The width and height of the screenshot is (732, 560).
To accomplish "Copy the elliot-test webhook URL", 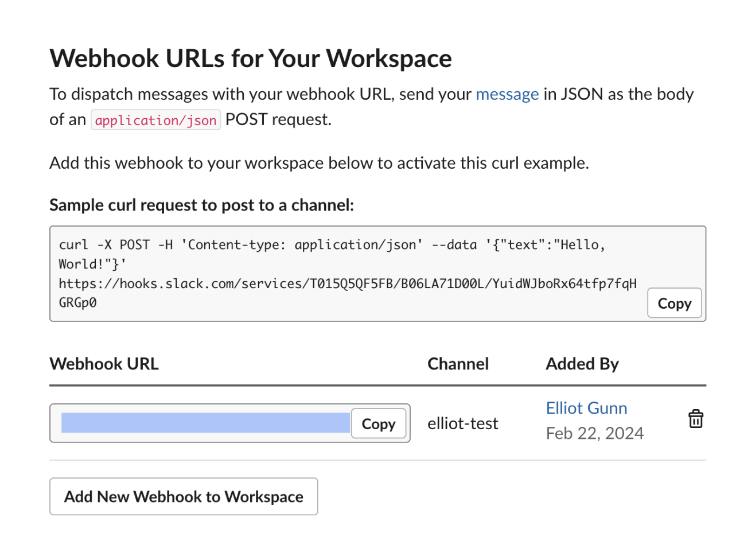I will pyautogui.click(x=379, y=423).
